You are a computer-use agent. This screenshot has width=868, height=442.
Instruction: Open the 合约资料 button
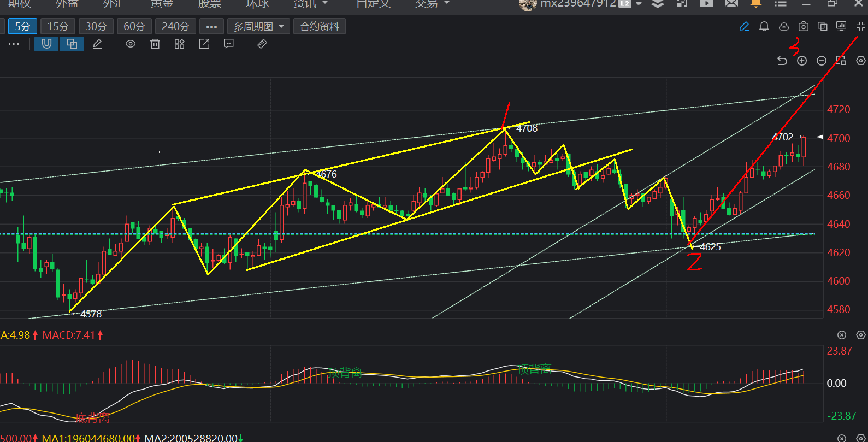pos(320,26)
